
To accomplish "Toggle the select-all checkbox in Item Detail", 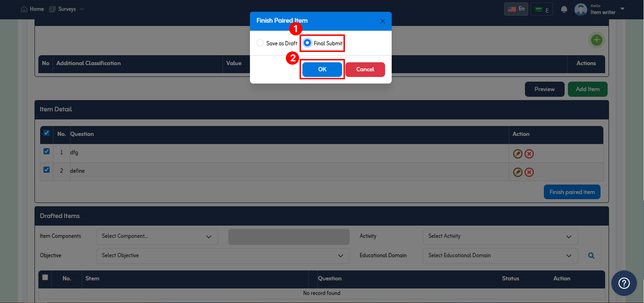I will pos(46,133).
